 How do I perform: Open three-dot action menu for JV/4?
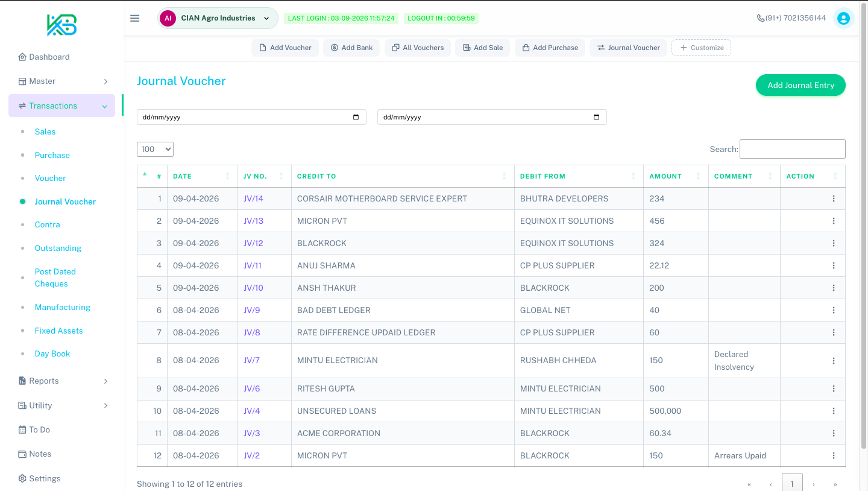[x=834, y=411]
